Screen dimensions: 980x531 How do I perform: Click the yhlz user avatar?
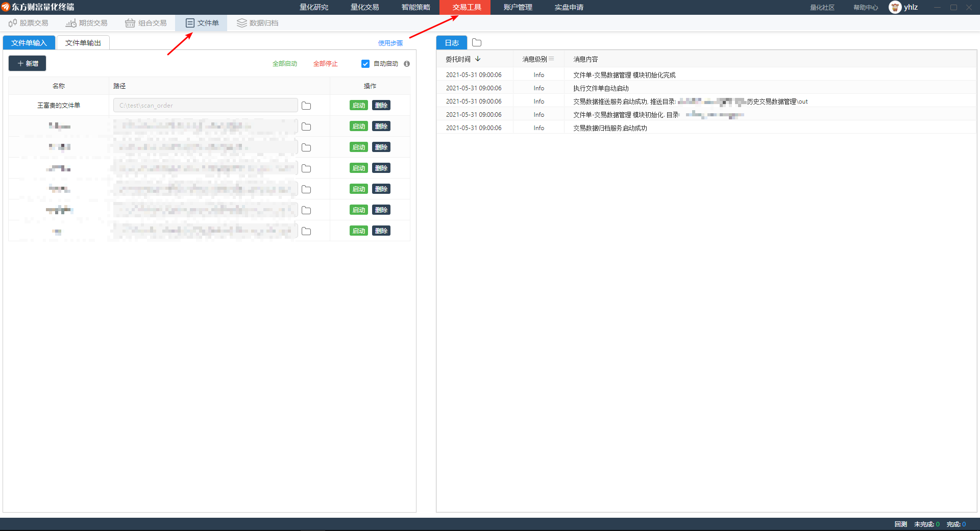tap(895, 7)
